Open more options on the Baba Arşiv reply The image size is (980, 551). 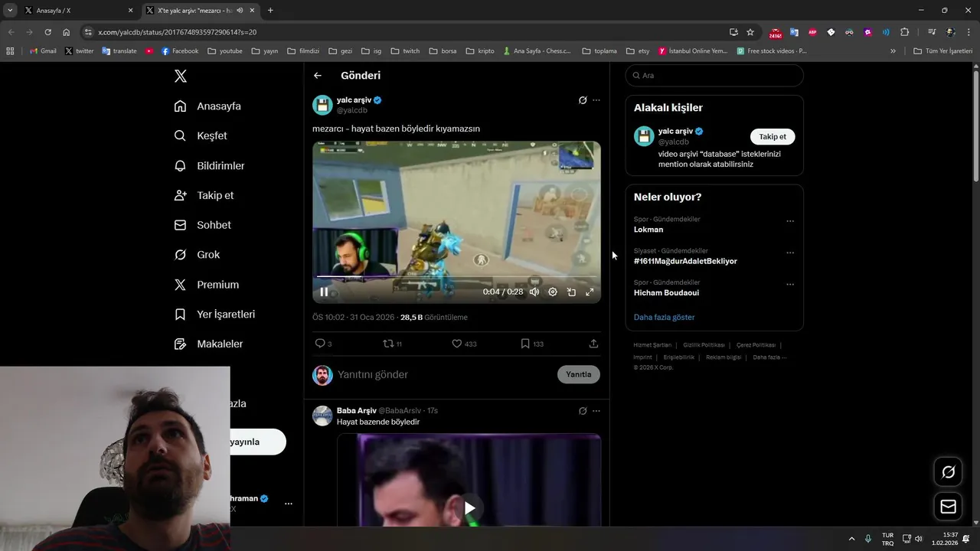(596, 411)
